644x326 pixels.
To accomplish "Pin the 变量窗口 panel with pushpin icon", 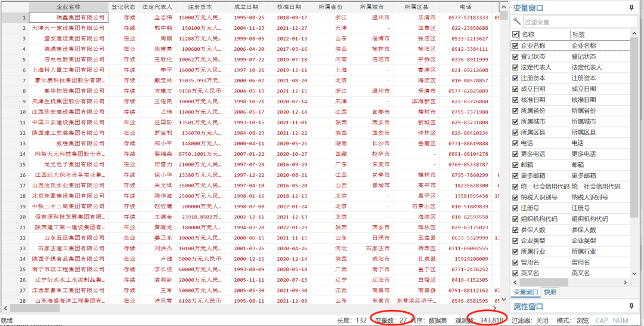I will point(631,8).
